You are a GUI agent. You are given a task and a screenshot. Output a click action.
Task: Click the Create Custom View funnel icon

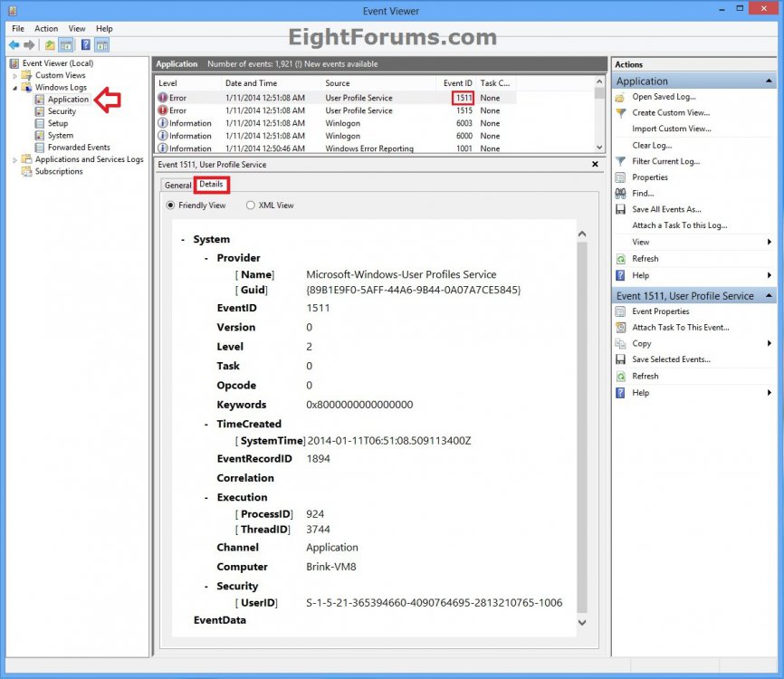pyautogui.click(x=620, y=113)
